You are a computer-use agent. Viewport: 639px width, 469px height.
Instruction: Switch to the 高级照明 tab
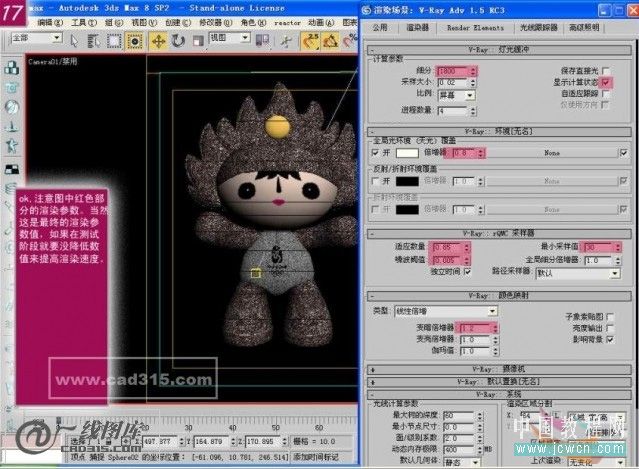click(584, 27)
